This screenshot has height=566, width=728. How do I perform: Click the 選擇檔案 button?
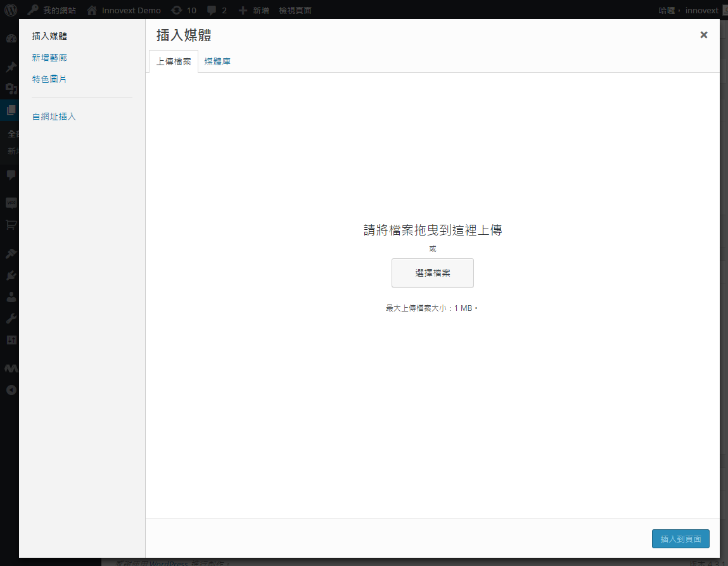(x=432, y=273)
